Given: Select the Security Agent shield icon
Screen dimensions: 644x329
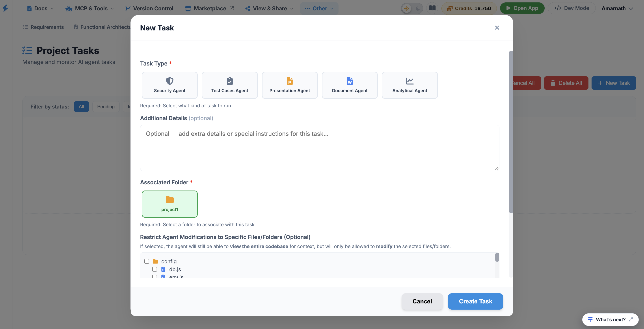Looking at the screenshot, I should tap(169, 81).
